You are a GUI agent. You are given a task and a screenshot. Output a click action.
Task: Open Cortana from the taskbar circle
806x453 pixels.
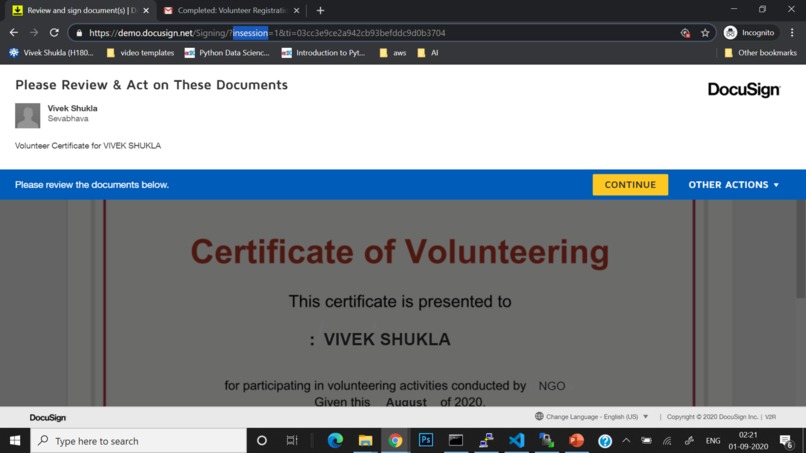pyautogui.click(x=262, y=441)
